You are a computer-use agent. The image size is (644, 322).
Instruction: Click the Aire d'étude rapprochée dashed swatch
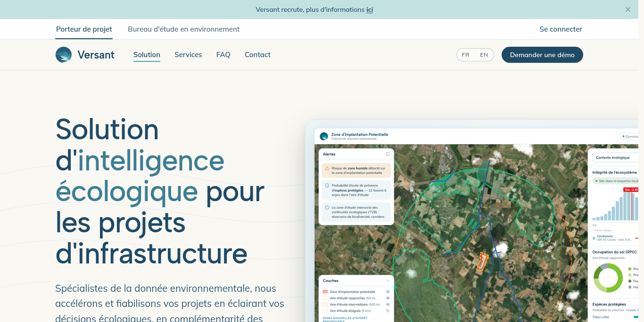[x=325, y=298]
